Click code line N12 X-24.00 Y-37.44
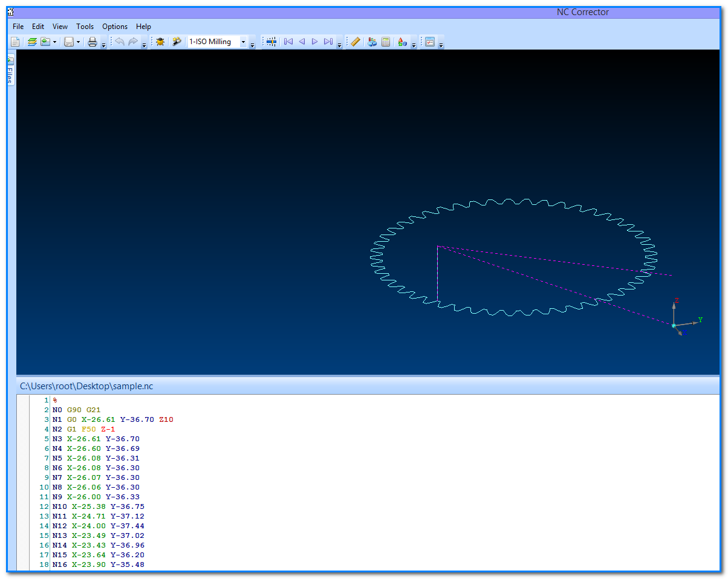The height and width of the screenshot is (579, 728). click(x=98, y=526)
